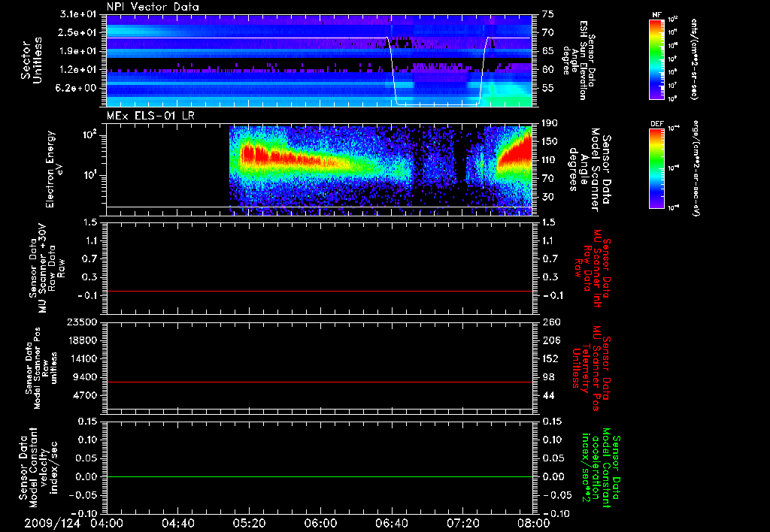Viewport: 770px width, 532px height.
Task: Click the '05:20' time tick label
Action: 250,523
